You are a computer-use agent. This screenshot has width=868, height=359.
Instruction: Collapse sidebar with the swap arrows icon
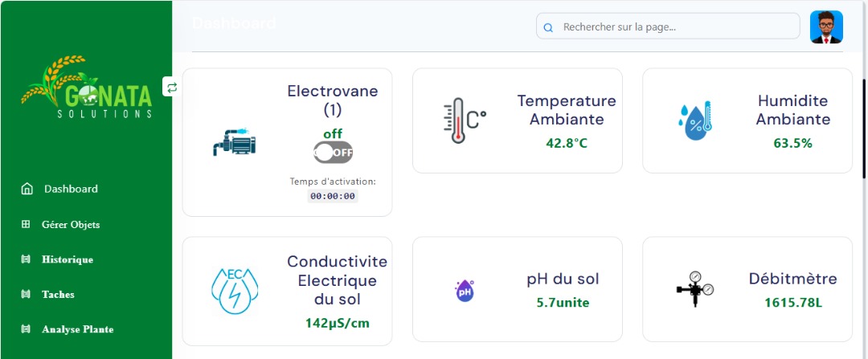(172, 88)
